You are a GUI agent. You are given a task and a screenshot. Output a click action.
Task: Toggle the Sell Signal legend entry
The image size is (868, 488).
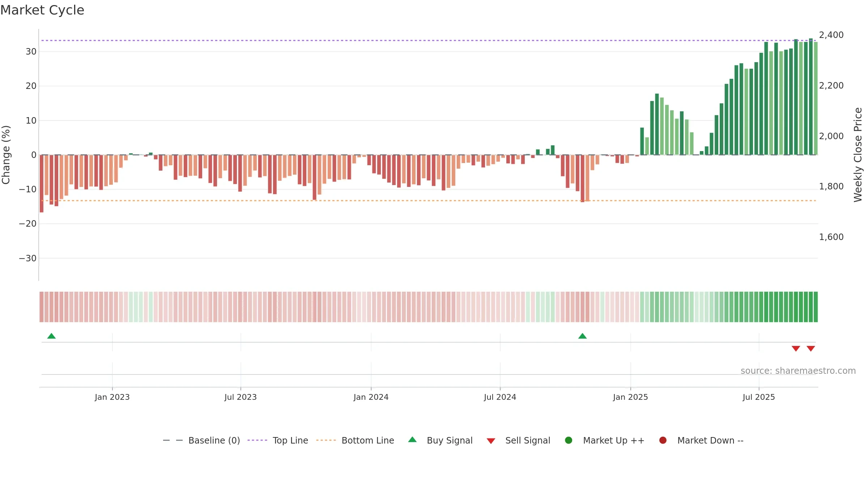click(x=518, y=440)
